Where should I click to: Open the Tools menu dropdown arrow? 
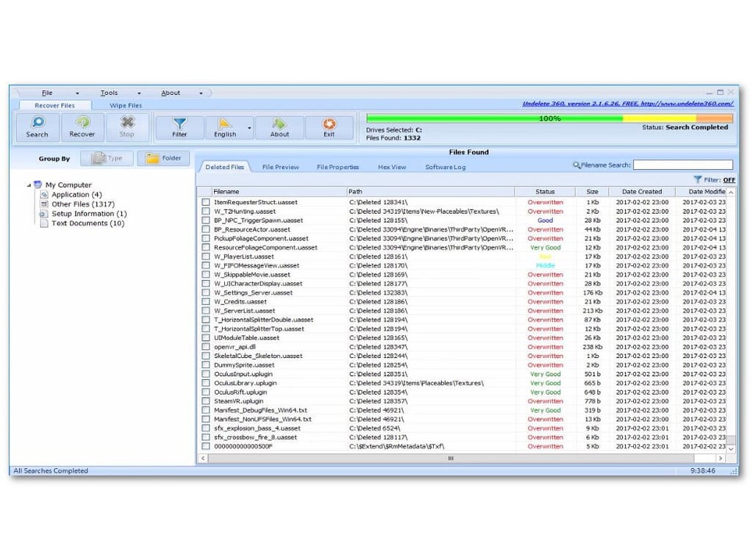point(139,93)
